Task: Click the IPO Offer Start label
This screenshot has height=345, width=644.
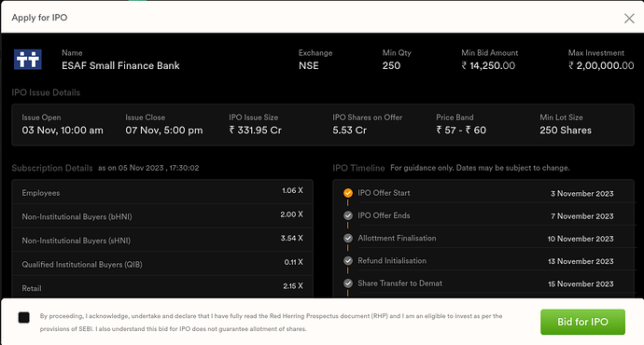Action: (384, 193)
